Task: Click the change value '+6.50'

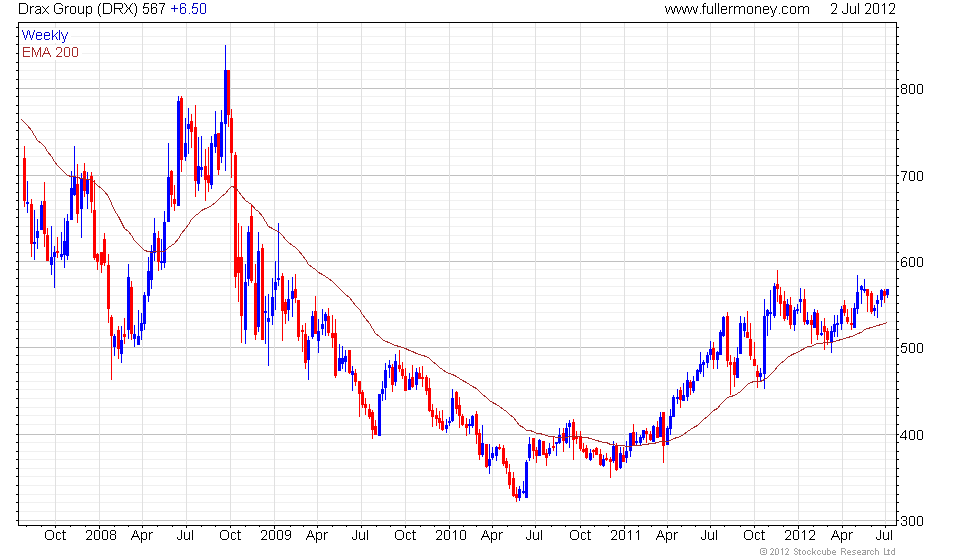Action: pyautogui.click(x=188, y=9)
